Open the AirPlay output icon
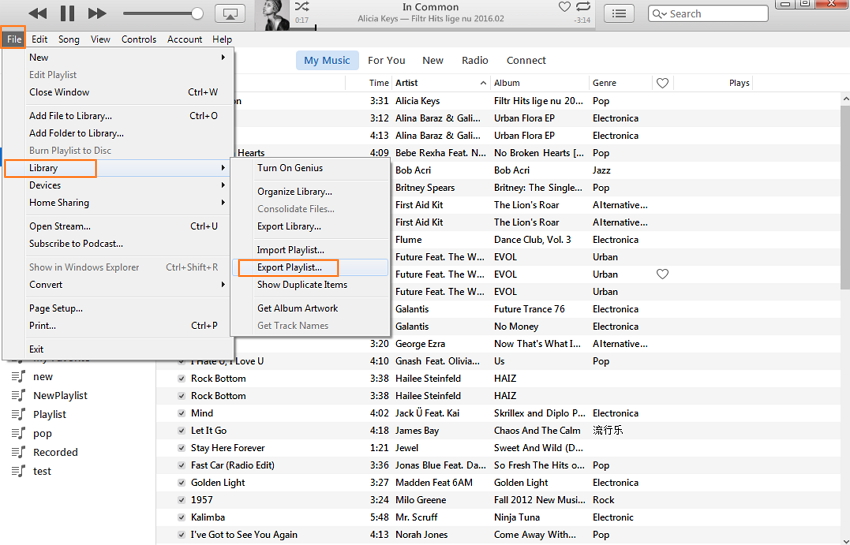Screen dimensions: 850x545 [229, 13]
